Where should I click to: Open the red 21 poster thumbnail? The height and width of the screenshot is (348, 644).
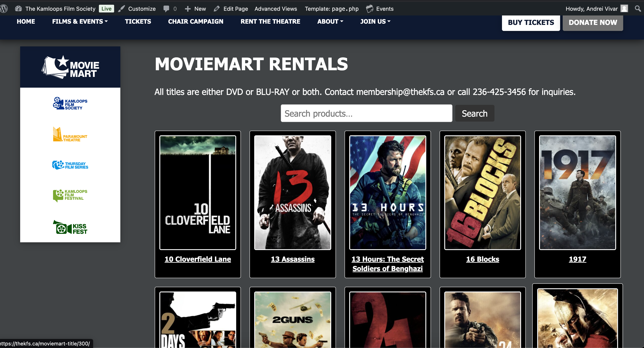(388, 320)
